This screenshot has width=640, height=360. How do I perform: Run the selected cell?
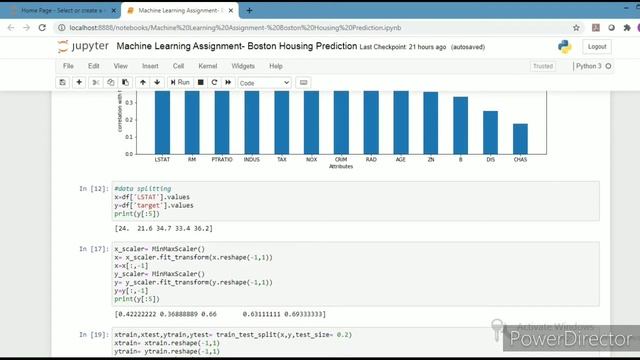tap(180, 82)
